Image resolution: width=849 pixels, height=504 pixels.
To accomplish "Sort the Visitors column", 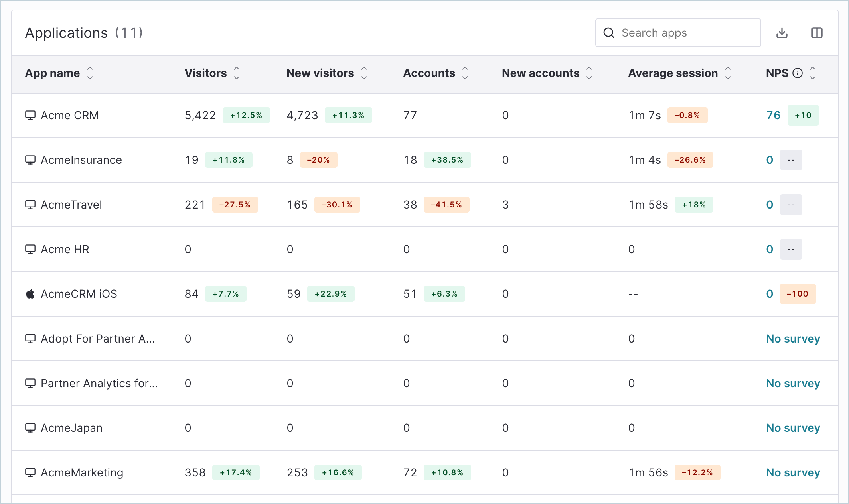I will click(237, 73).
